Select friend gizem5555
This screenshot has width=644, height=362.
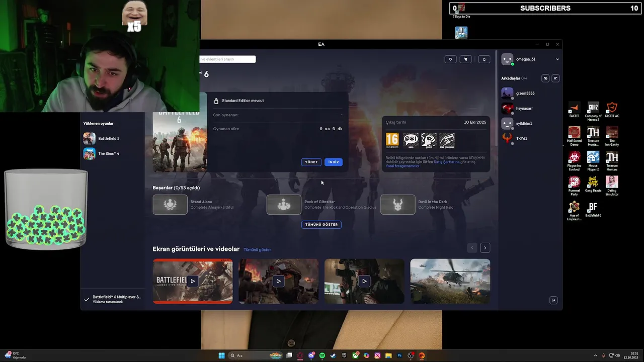point(531,94)
